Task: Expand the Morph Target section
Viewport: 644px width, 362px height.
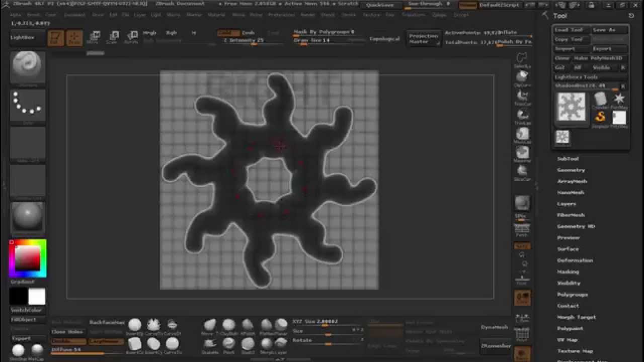Action: coord(576,317)
